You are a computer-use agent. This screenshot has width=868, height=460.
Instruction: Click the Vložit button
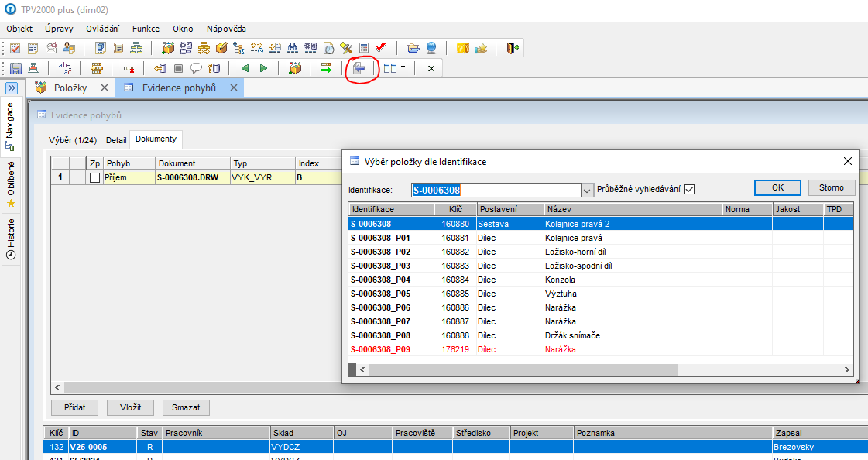[x=131, y=407]
